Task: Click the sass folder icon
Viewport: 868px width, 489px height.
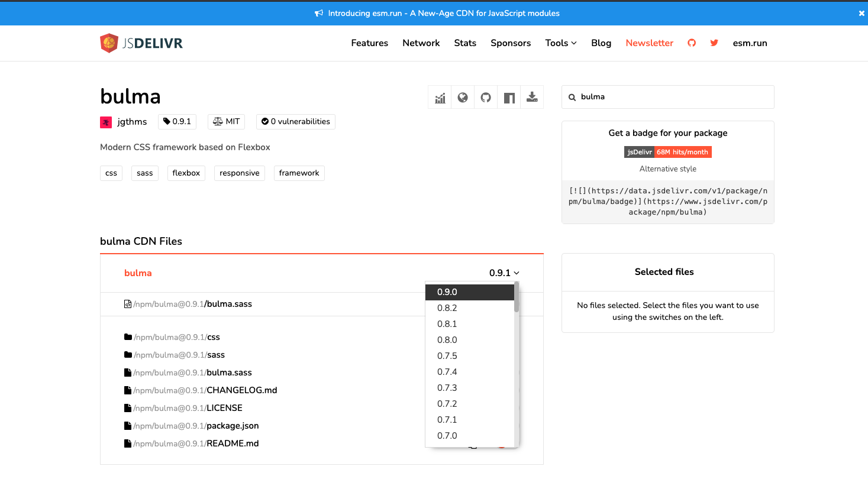Action: click(x=128, y=355)
